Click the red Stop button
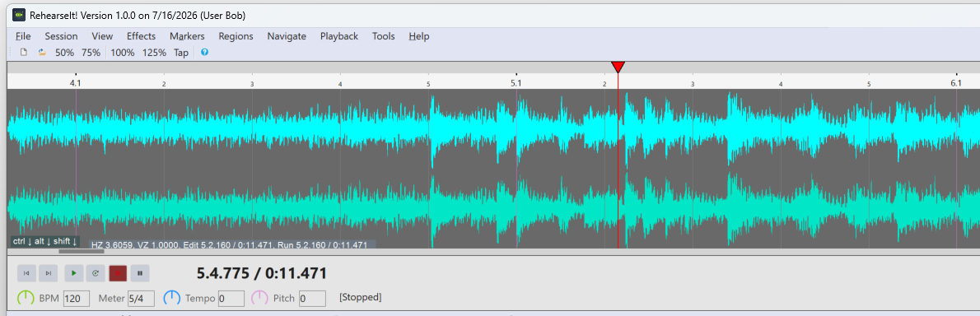This screenshot has height=316, width=980. tap(118, 273)
